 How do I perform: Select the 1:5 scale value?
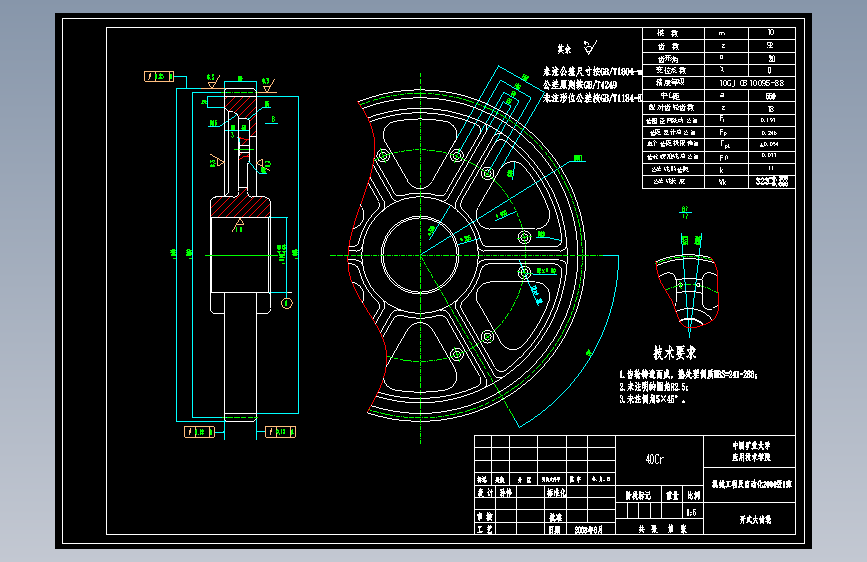(x=691, y=512)
